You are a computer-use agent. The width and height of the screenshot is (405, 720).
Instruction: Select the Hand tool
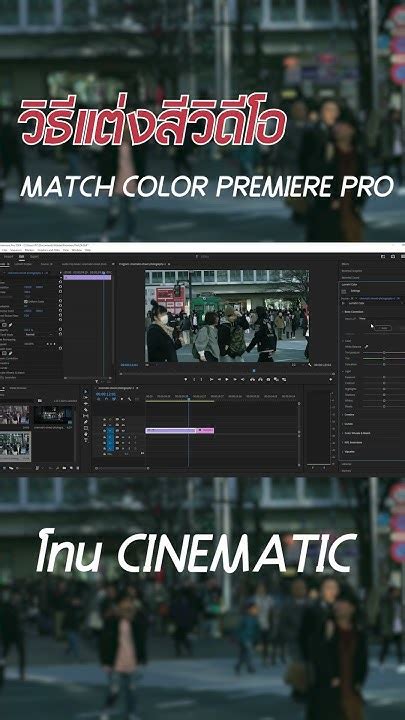point(85,434)
